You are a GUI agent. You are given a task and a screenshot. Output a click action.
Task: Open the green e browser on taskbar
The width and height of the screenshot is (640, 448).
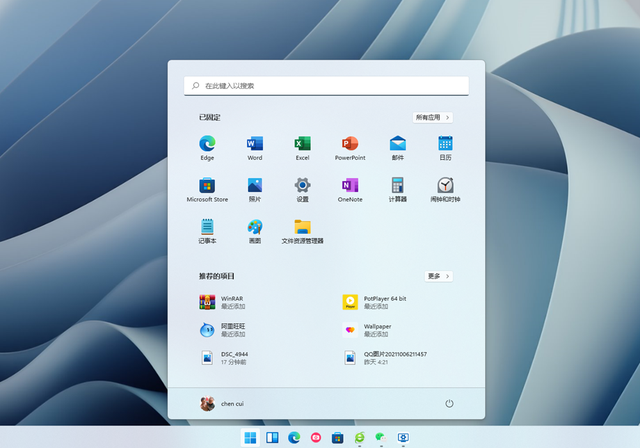click(x=360, y=438)
